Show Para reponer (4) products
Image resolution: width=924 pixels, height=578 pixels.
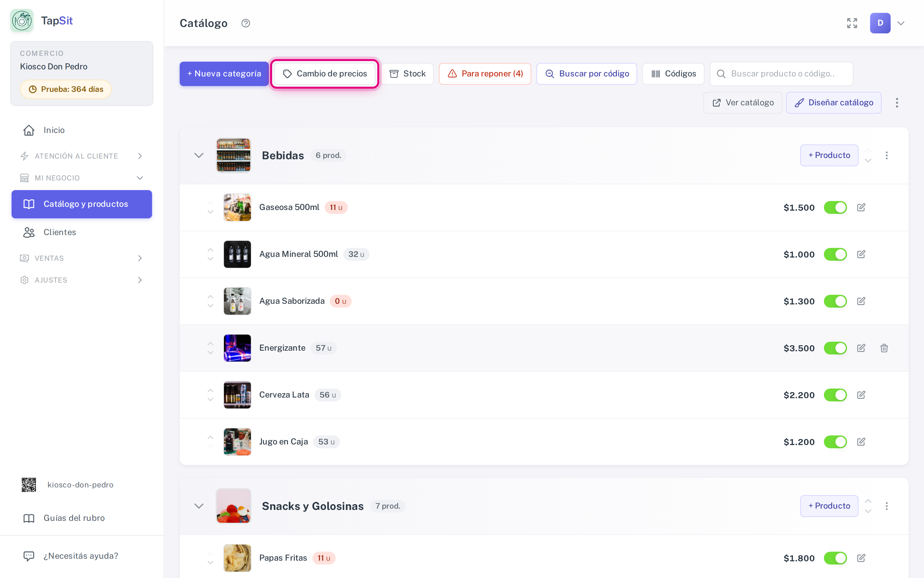tap(485, 74)
